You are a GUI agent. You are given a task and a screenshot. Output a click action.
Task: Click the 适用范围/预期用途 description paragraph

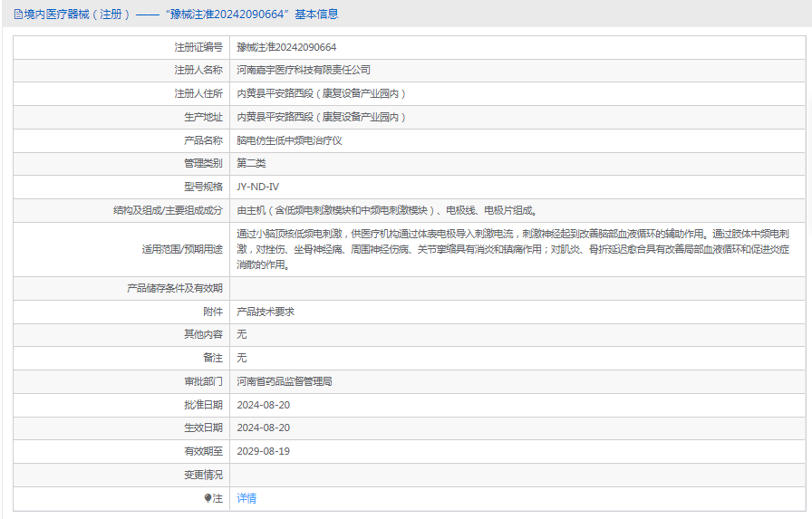(513, 249)
